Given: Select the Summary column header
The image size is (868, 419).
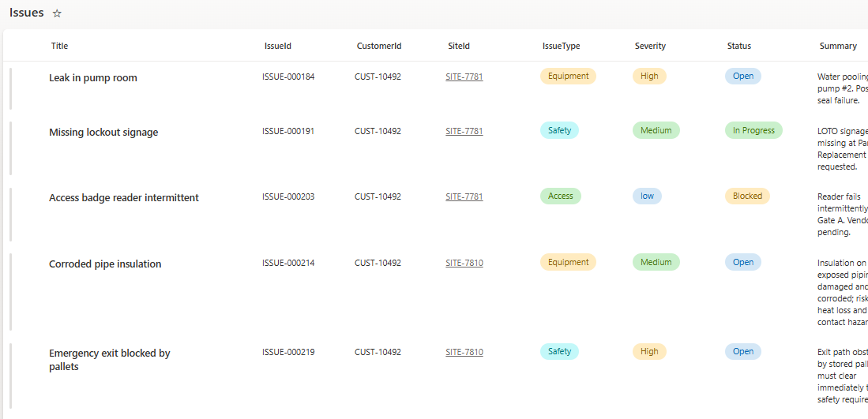Looking at the screenshot, I should [837, 46].
